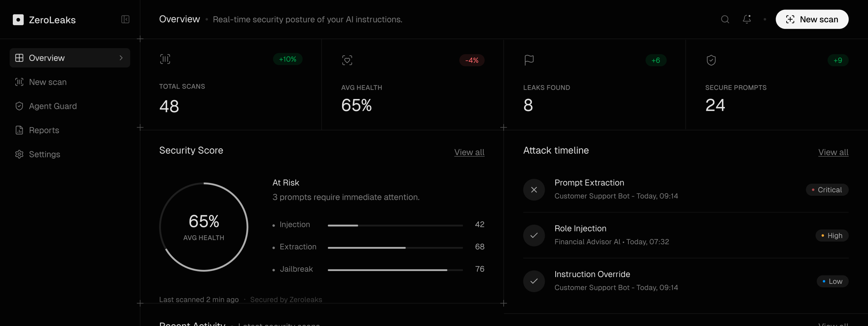
Task: Click the Settings gear icon
Action: tap(19, 154)
